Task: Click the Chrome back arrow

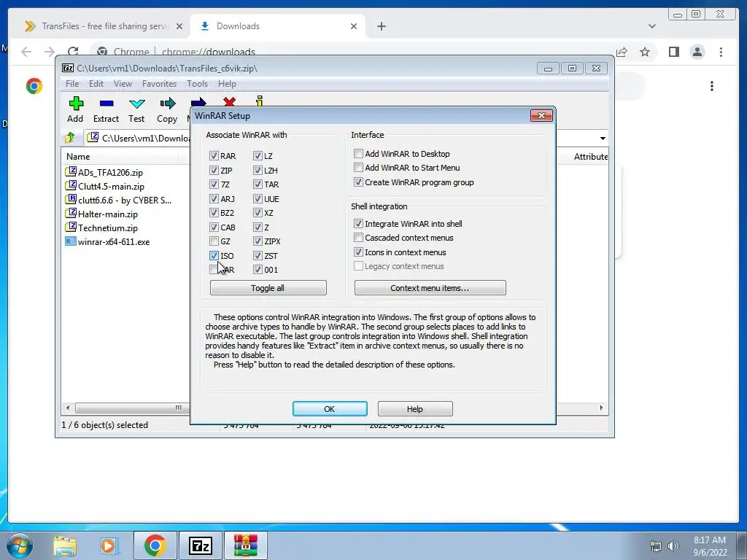Action: pyautogui.click(x=26, y=52)
